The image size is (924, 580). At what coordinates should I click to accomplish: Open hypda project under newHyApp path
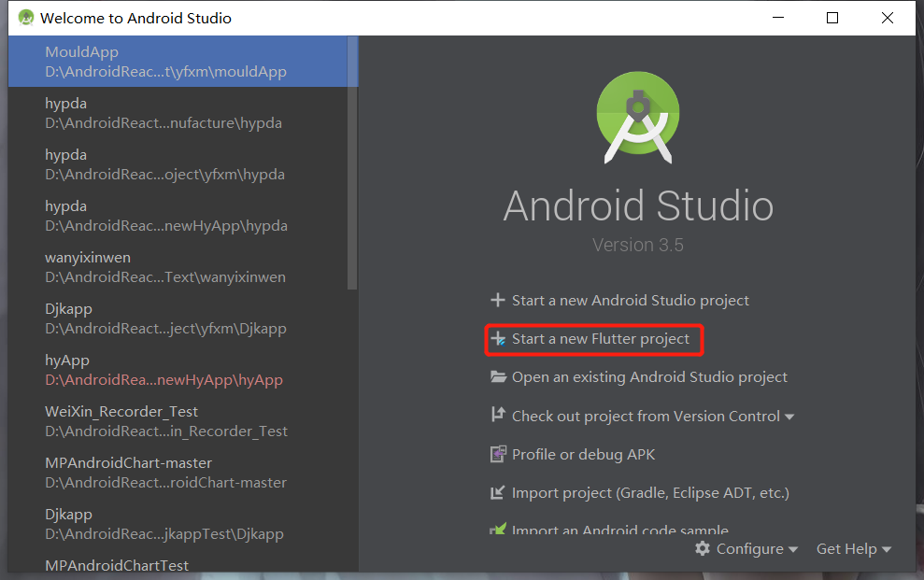point(178,216)
